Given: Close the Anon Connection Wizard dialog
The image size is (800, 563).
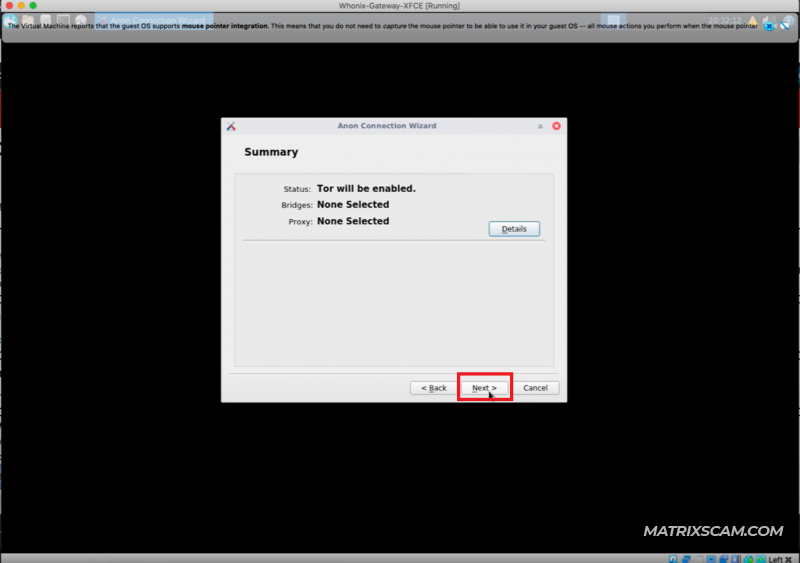Looking at the screenshot, I should tap(556, 126).
